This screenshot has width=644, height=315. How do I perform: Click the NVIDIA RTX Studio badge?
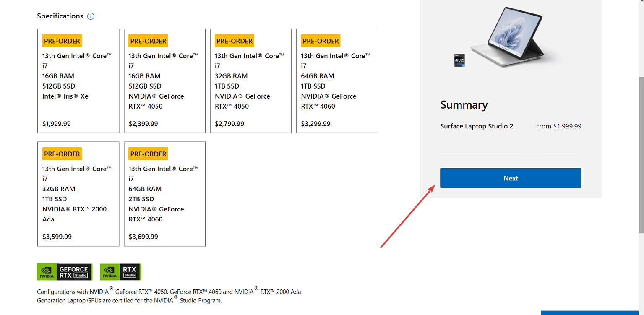[x=121, y=272]
